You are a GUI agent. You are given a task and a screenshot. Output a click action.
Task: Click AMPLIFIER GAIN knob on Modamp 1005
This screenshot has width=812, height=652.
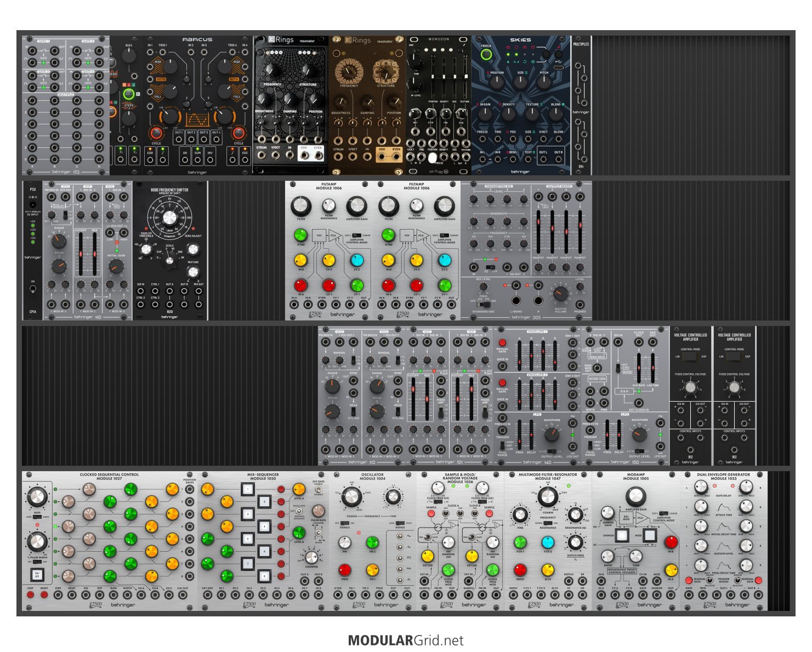click(x=636, y=496)
